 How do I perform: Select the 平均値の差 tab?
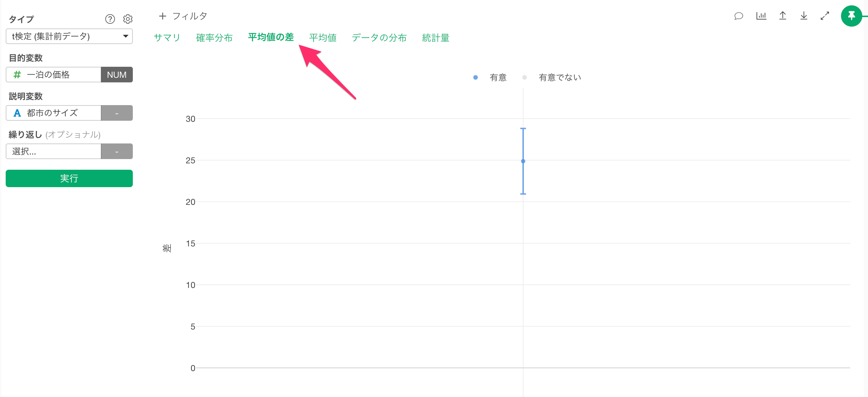(271, 37)
